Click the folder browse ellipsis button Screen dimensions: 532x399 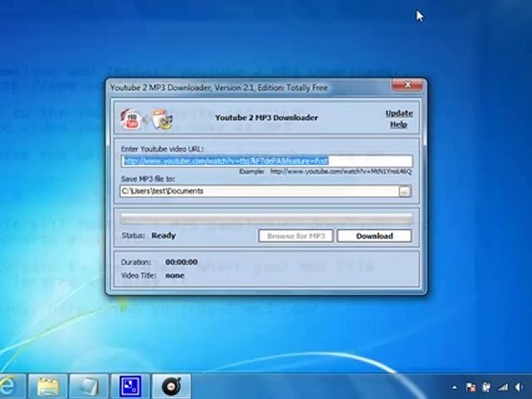pyautogui.click(x=405, y=191)
